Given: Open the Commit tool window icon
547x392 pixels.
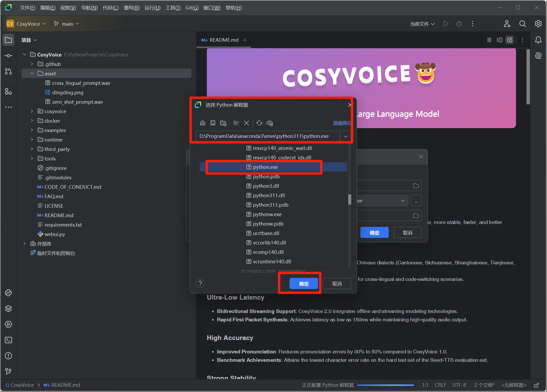Looking at the screenshot, I should click(8, 56).
